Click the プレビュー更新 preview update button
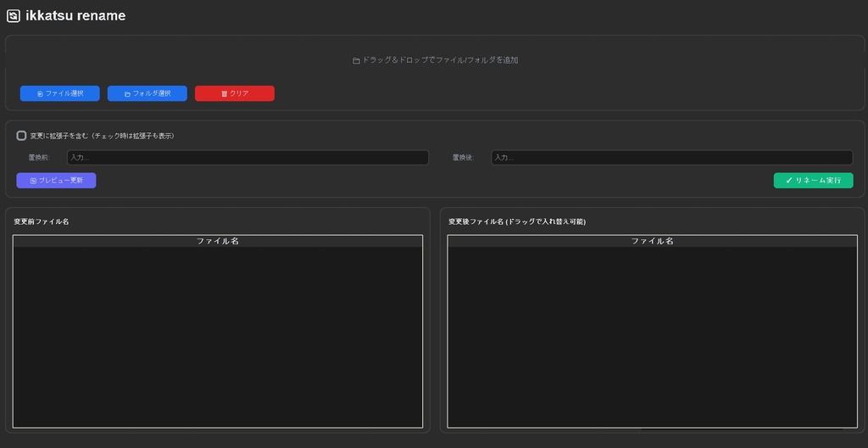 [57, 180]
